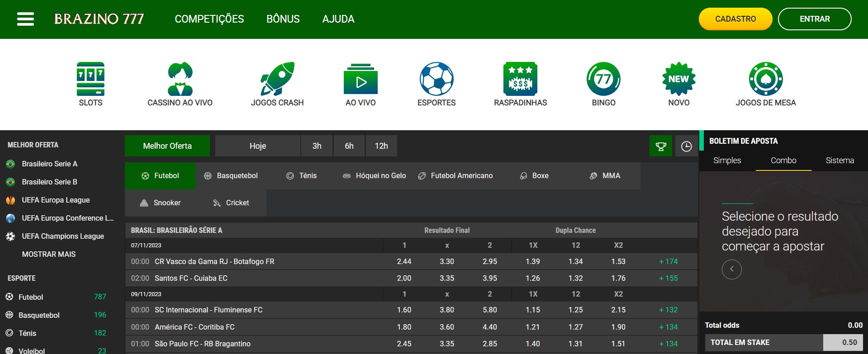Pick odds 2.44 for Vasco win

point(404,261)
